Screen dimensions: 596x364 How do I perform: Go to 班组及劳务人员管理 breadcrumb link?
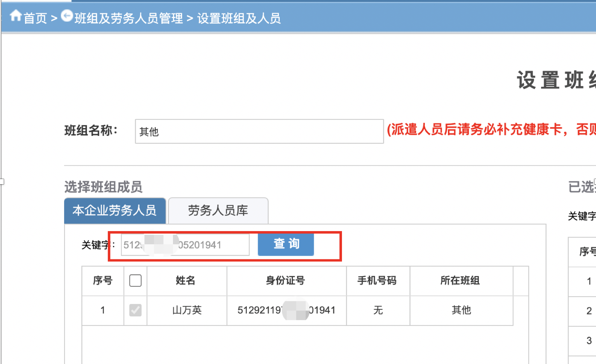128,18
